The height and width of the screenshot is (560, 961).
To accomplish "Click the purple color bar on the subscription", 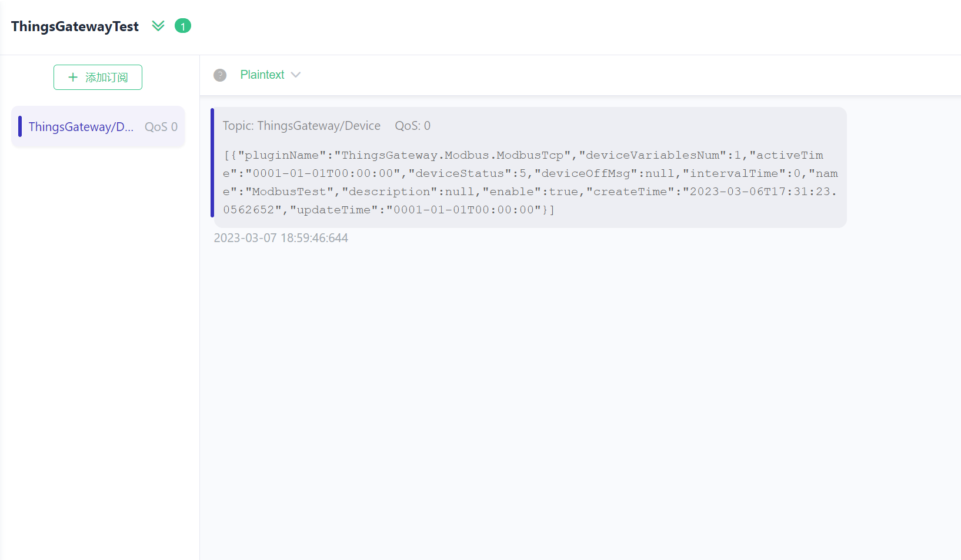I will tap(20, 126).
